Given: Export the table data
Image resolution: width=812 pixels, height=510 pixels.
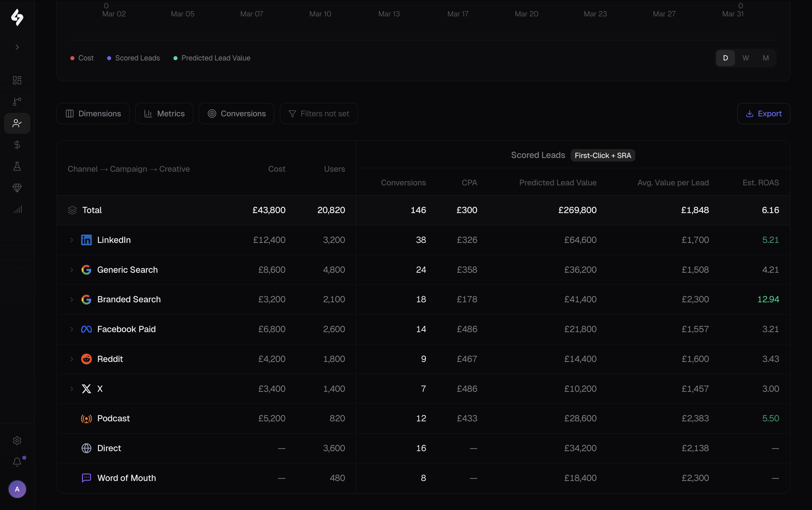Looking at the screenshot, I should click(x=764, y=114).
